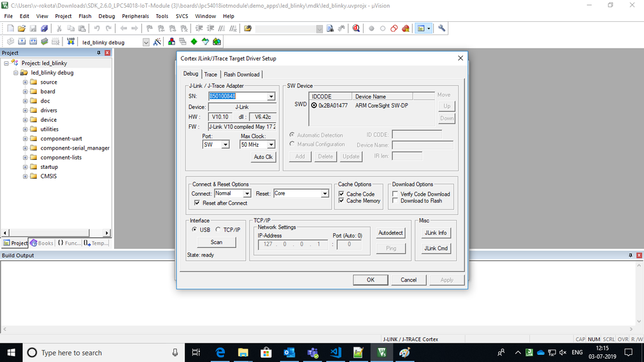The height and width of the screenshot is (362, 644).
Task: Open the Reset Core dropdown
Action: point(325,193)
